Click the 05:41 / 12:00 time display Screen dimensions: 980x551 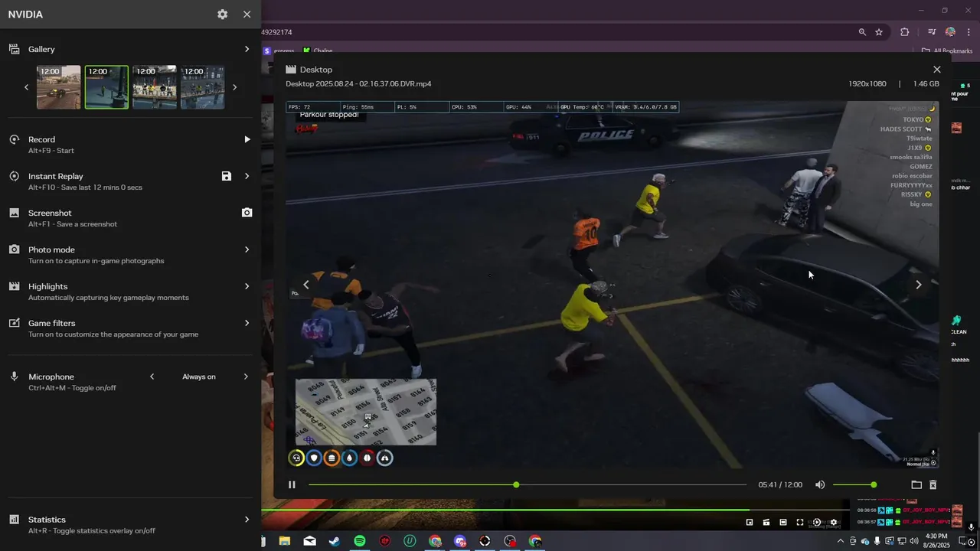(780, 484)
